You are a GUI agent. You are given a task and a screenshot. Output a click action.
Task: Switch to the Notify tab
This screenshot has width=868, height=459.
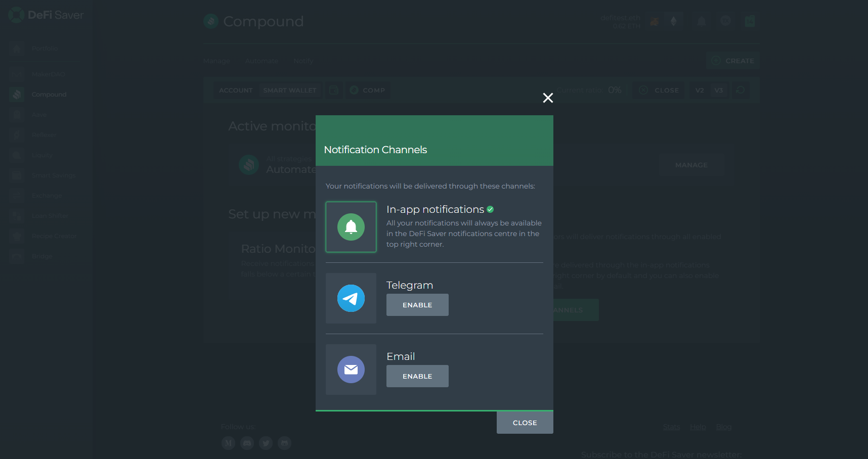coord(303,61)
